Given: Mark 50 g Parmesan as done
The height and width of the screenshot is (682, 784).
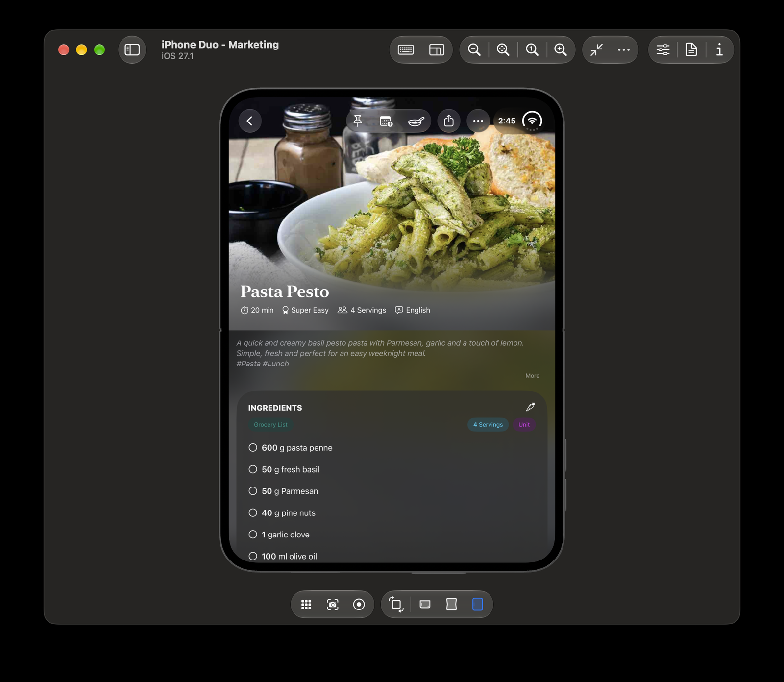Looking at the screenshot, I should (x=253, y=491).
